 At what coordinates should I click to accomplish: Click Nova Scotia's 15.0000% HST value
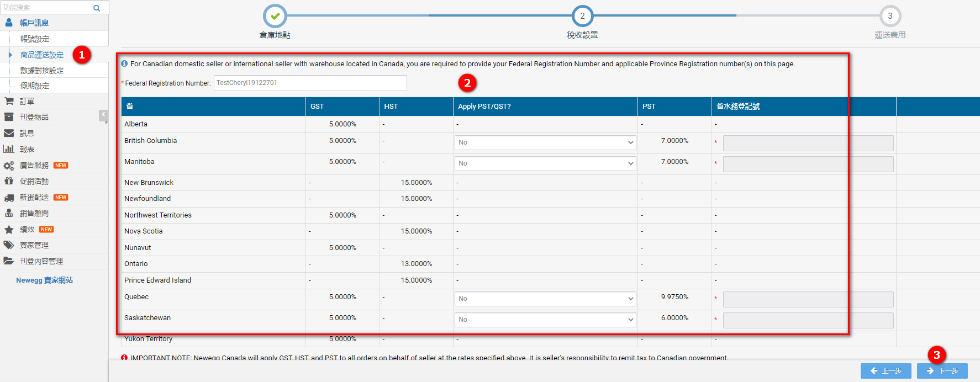[x=417, y=231]
